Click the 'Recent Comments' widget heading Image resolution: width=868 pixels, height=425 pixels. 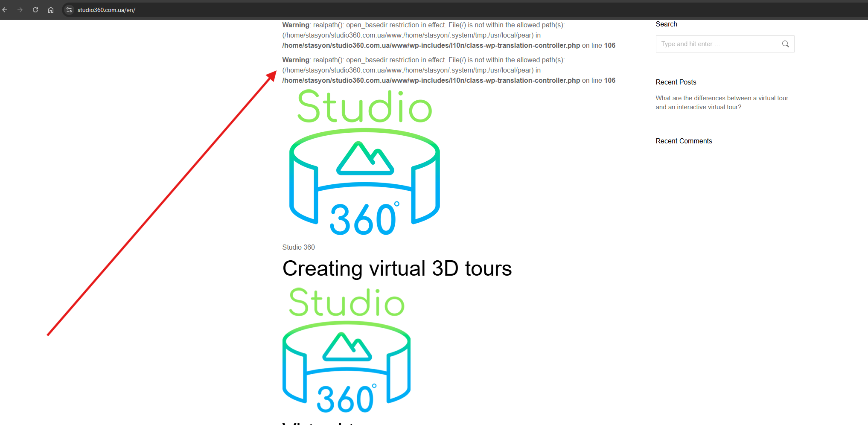[684, 141]
